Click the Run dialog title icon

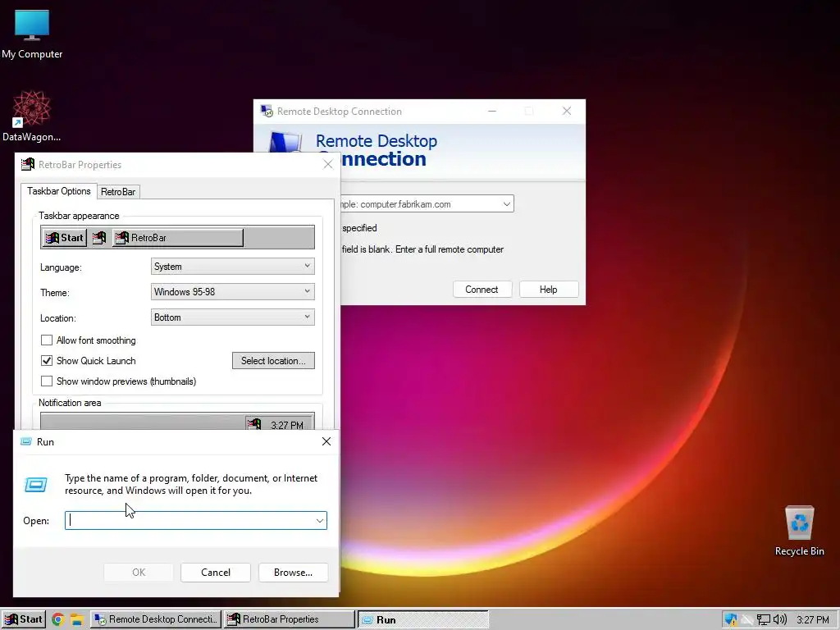coord(25,441)
